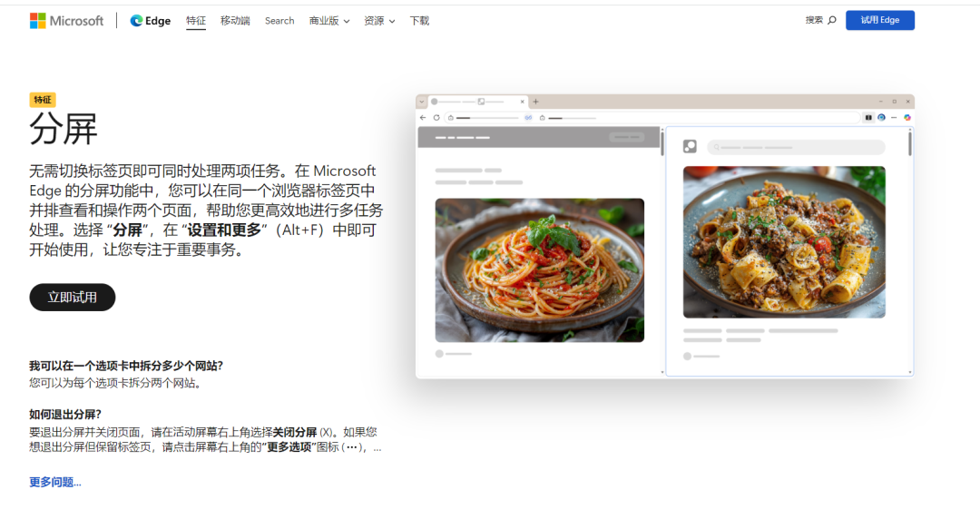This screenshot has height=519, width=980.
Task: Select the 特征 navigation item
Action: pos(196,21)
